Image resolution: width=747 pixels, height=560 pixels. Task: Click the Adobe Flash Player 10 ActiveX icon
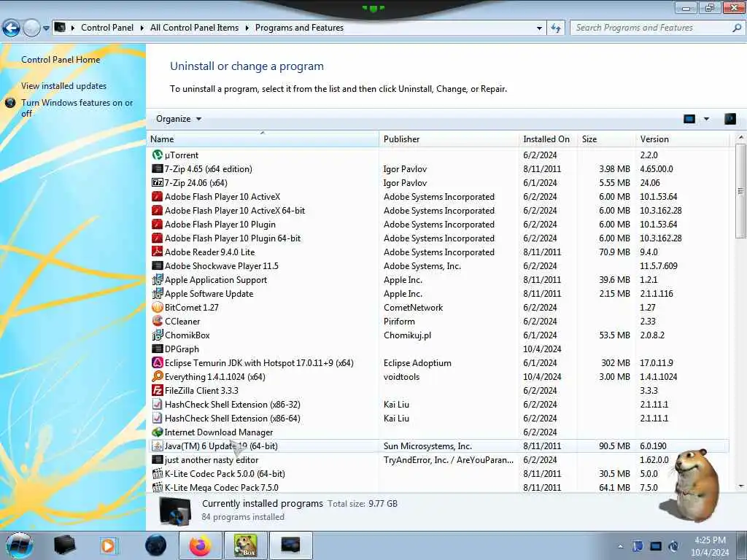158,197
